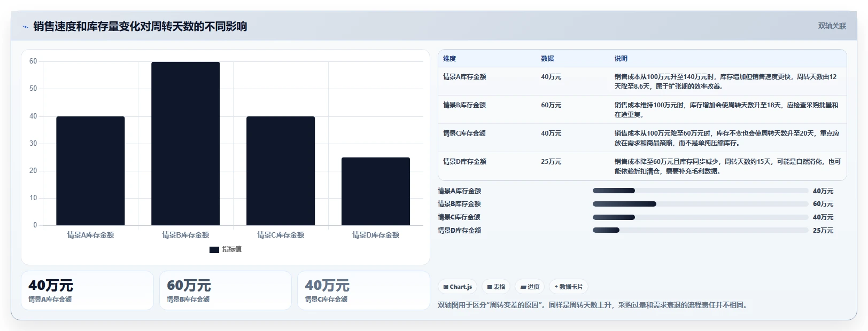Click the 情景B库存金额 progress bar
868x331 pixels.
700,204
